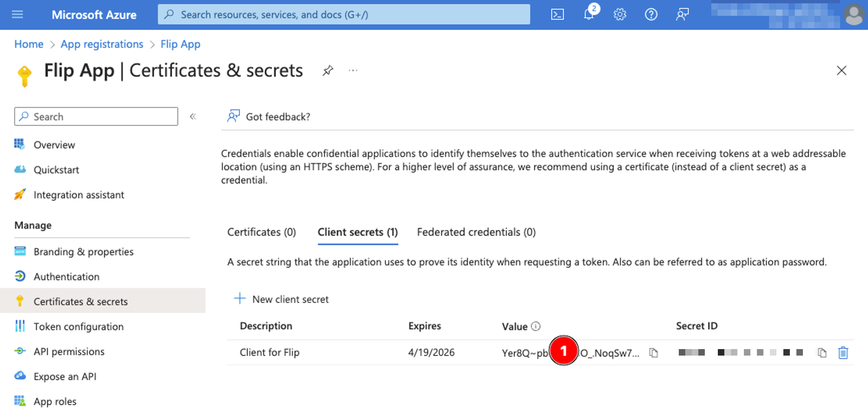
Task: Focus the left menu Search field
Action: pos(96,117)
